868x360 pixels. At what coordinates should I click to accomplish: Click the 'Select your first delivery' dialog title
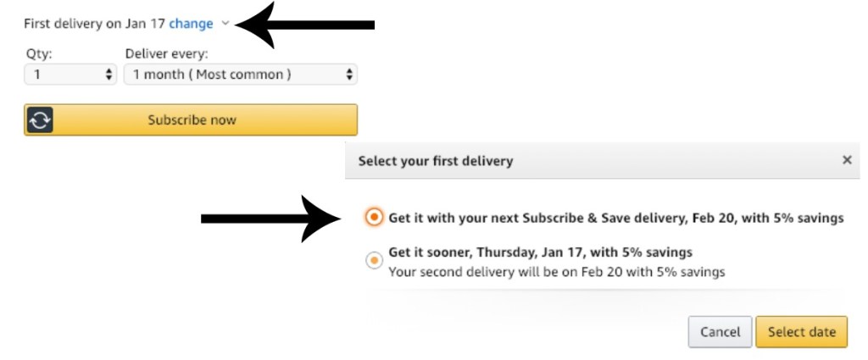pyautogui.click(x=436, y=160)
